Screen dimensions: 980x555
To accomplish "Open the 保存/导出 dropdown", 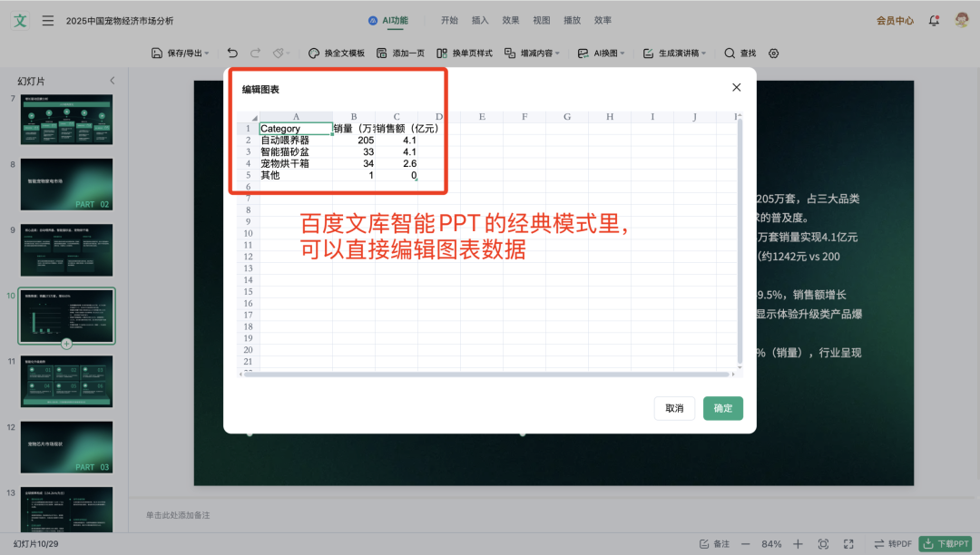I will point(180,54).
